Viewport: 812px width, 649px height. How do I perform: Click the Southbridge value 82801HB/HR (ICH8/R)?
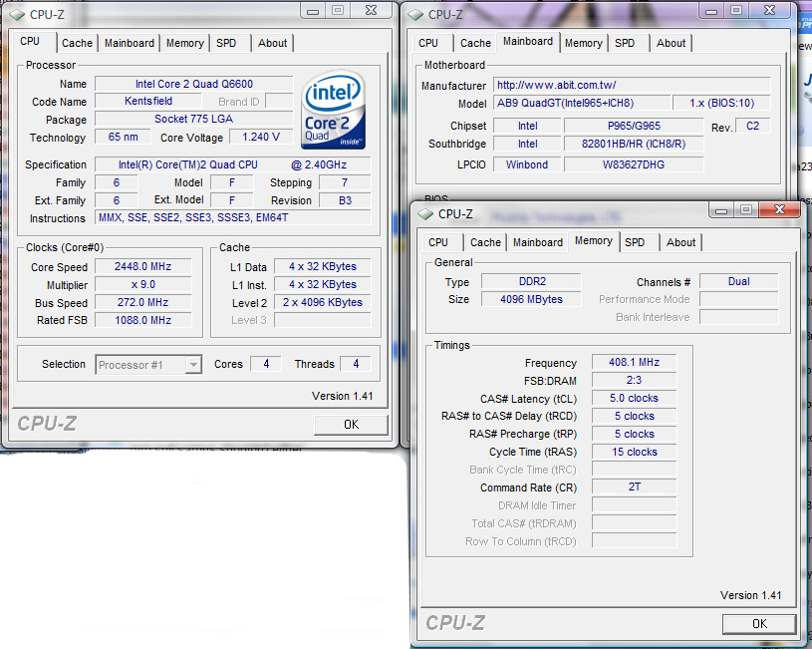tap(634, 145)
